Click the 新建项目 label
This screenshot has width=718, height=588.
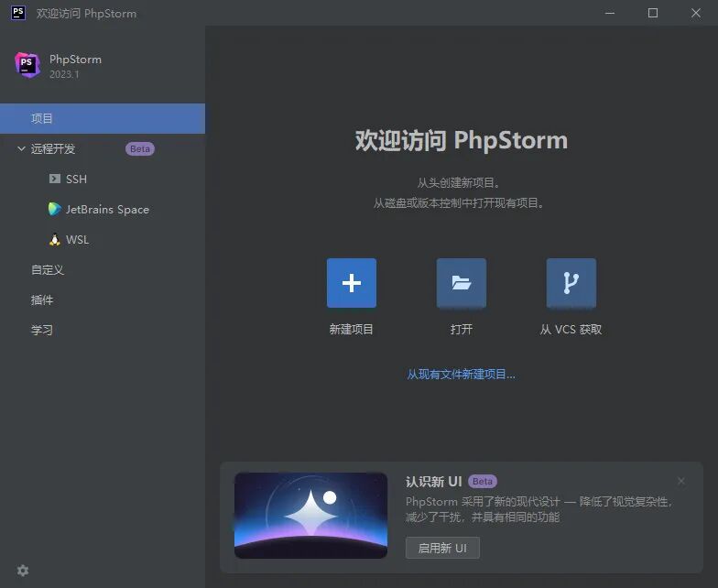pyautogui.click(x=352, y=330)
